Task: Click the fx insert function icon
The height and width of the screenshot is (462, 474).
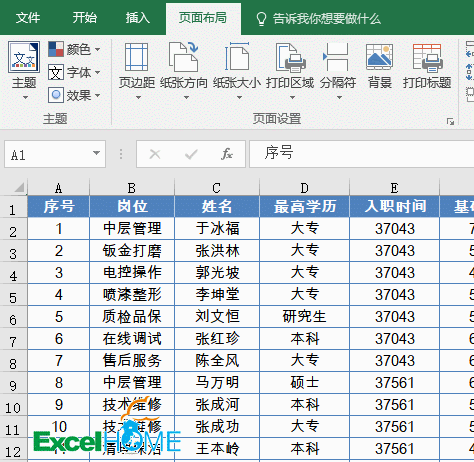Action: pos(227,154)
